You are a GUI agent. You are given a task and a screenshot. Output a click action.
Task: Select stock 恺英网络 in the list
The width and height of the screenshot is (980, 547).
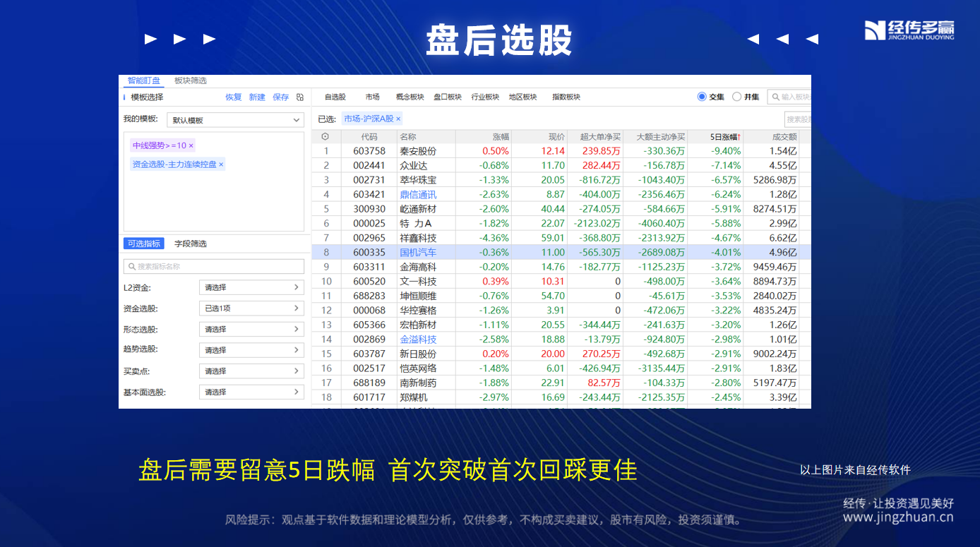[x=418, y=368]
